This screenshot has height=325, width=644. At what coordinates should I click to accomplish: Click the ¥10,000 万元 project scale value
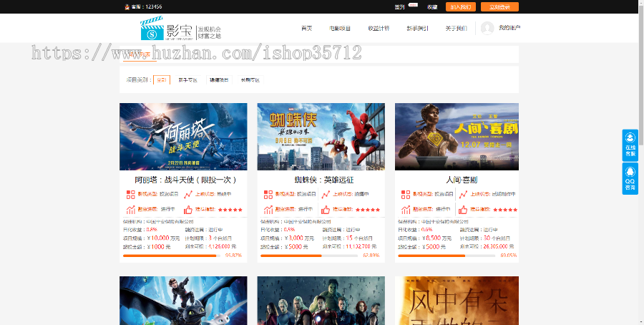coord(163,238)
